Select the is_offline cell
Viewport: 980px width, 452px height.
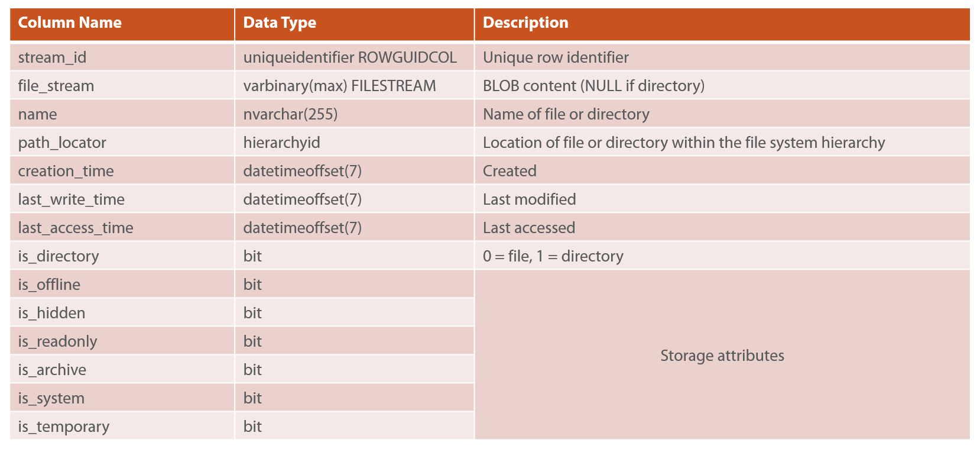click(122, 285)
